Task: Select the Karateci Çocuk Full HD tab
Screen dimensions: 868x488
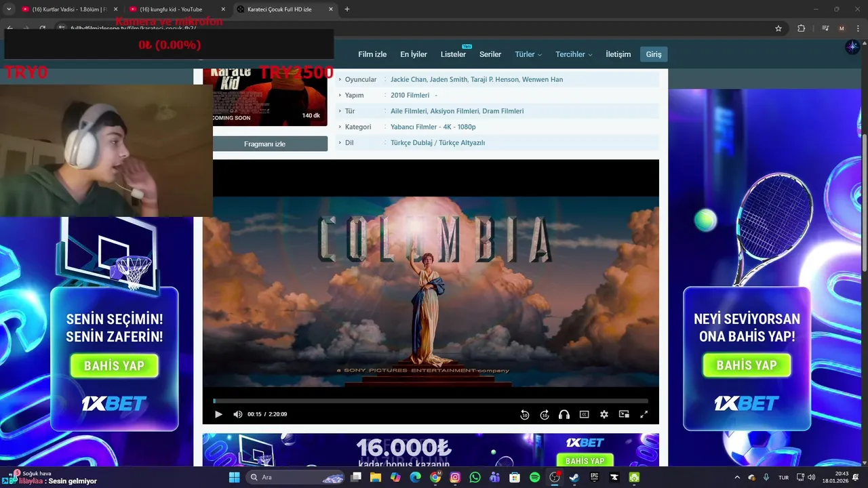Action: point(283,9)
